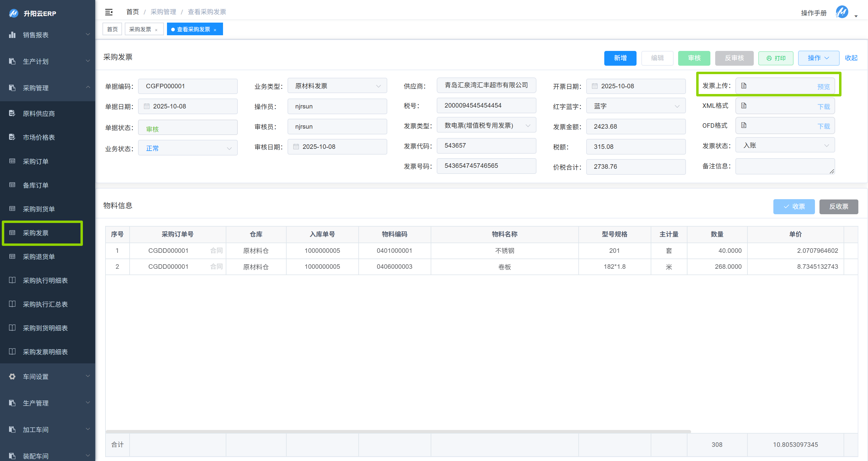This screenshot has height=461, width=868.
Task: Open 采购订单 in the sidebar
Action: click(x=35, y=162)
